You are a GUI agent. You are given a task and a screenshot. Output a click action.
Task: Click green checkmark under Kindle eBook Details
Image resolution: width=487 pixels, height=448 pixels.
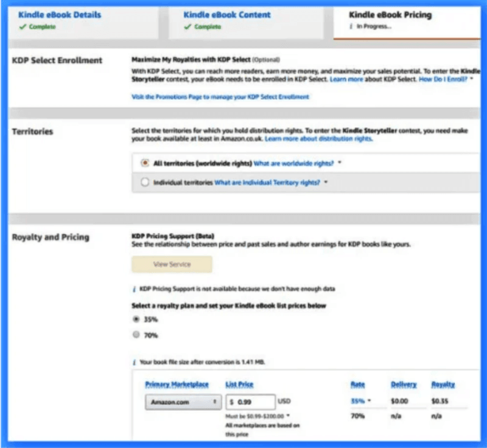[23, 27]
